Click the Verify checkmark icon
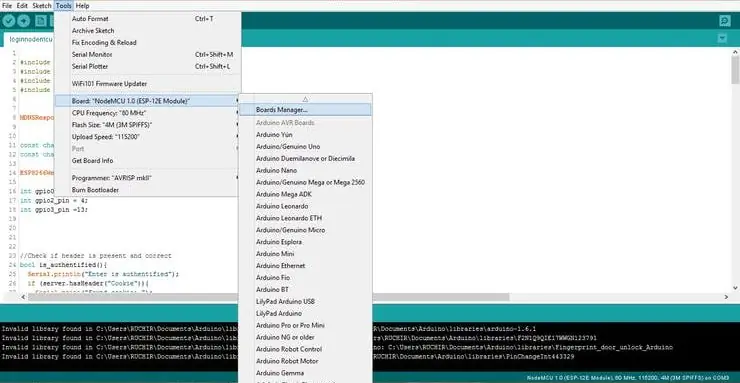Image resolution: width=740 pixels, height=383 pixels. tap(8, 21)
